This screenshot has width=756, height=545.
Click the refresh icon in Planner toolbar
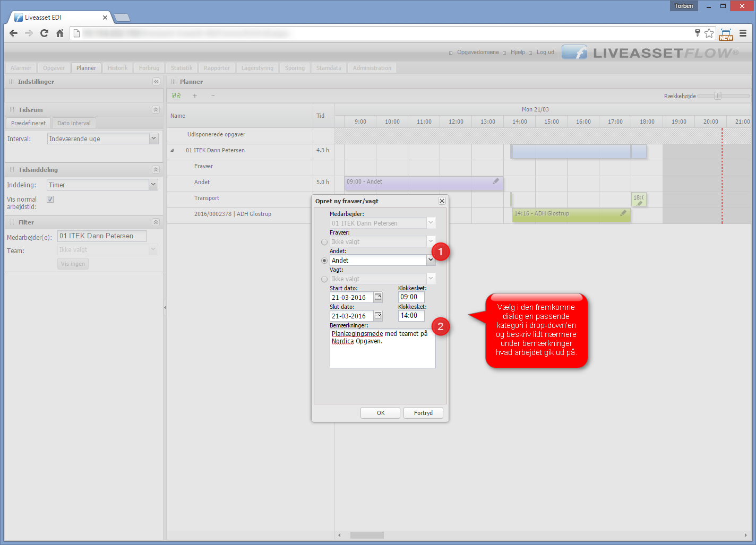(176, 96)
